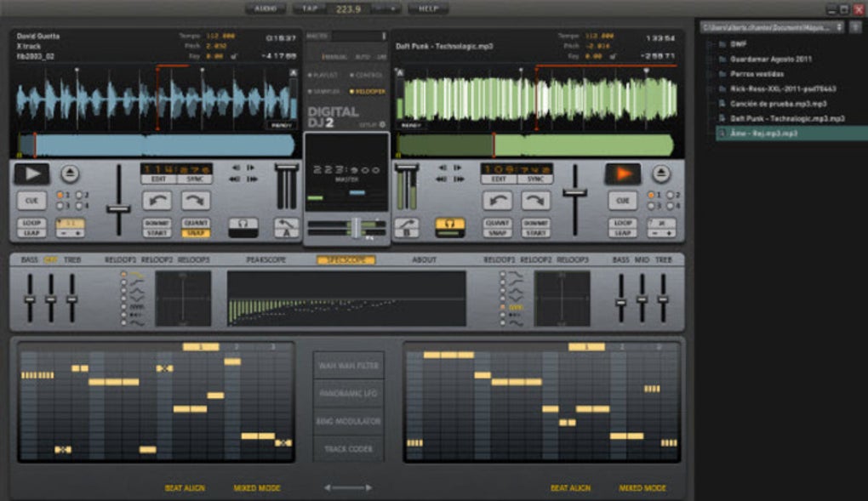Select the WAH WAH FILTER effect

348,366
